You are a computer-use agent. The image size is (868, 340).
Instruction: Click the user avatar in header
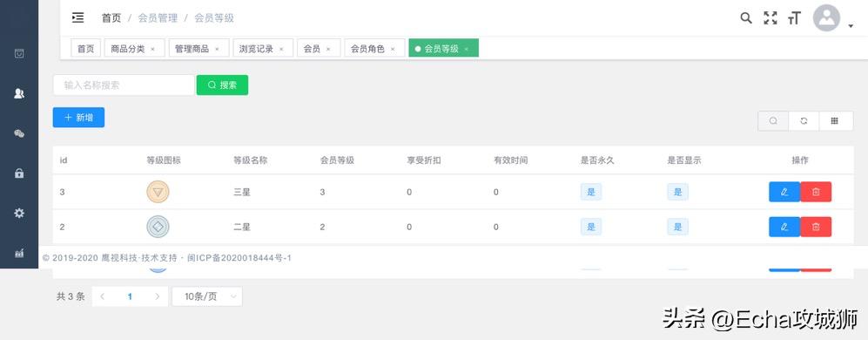click(x=826, y=17)
